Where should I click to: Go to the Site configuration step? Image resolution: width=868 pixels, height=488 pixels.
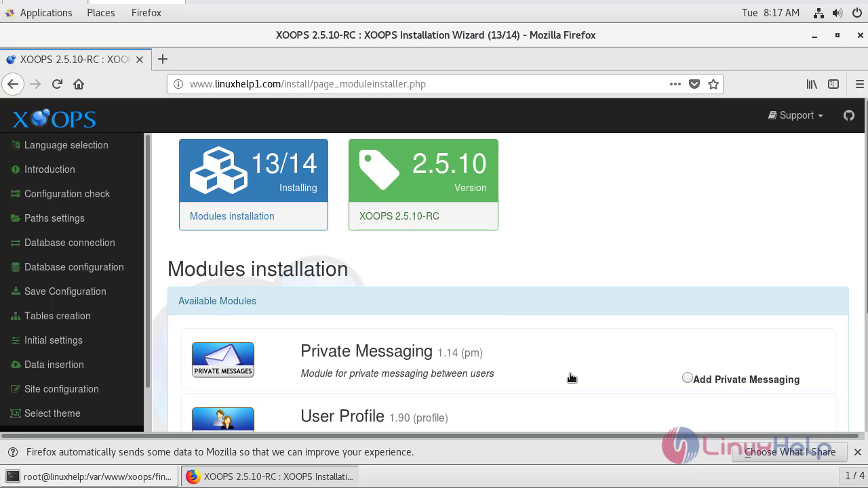tap(61, 389)
